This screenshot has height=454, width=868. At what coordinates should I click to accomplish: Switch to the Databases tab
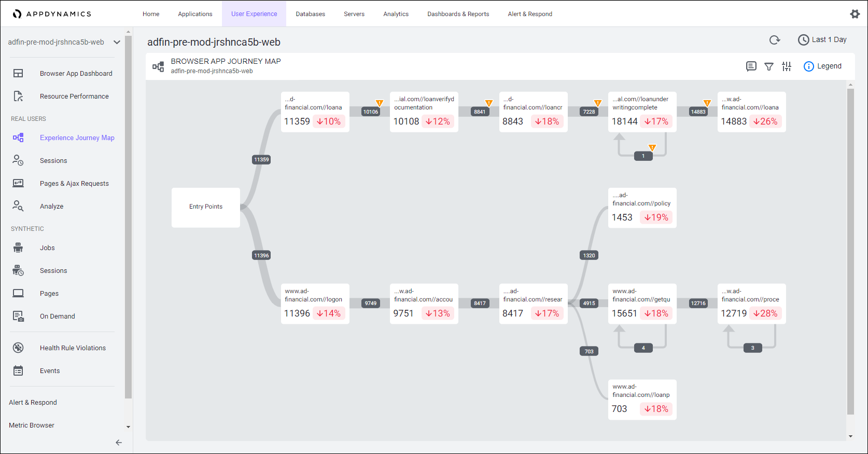click(x=311, y=14)
